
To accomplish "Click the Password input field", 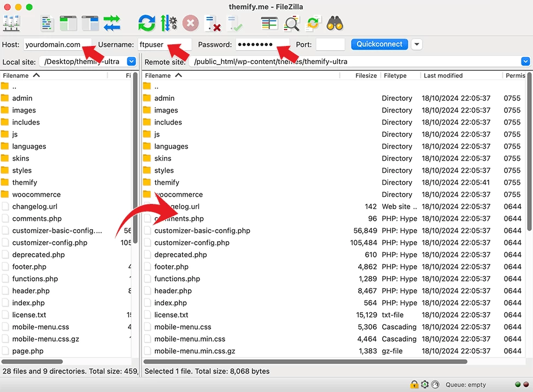I will pyautogui.click(x=262, y=44).
